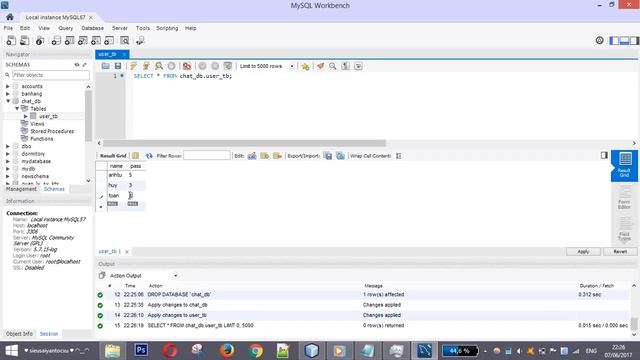Click the commit transaction icon
The width and height of the screenshot is (640, 360).
[202, 66]
